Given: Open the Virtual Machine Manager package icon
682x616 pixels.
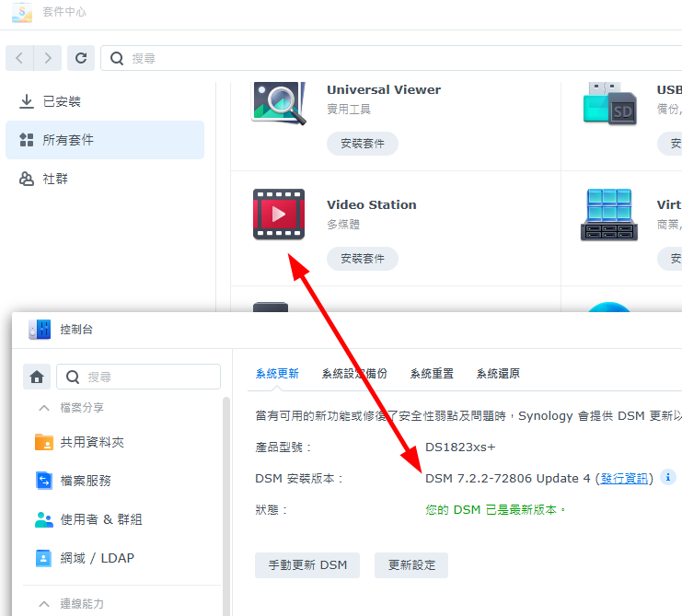Looking at the screenshot, I should pyautogui.click(x=609, y=215).
